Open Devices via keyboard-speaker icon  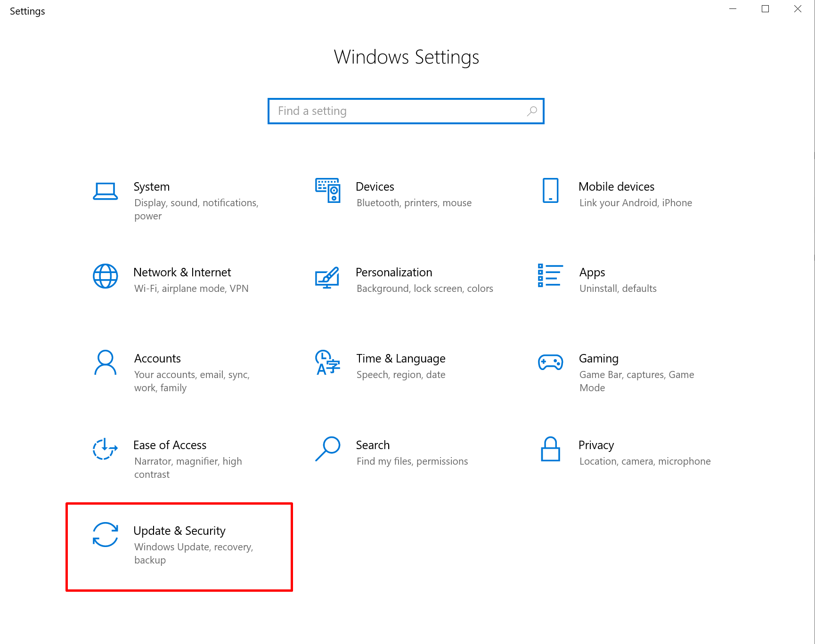point(327,190)
